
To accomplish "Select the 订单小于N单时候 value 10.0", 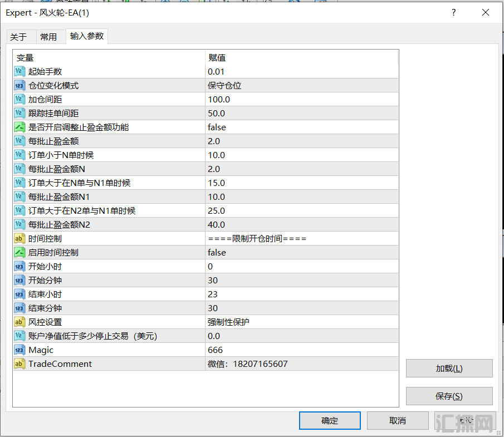I will 301,155.
